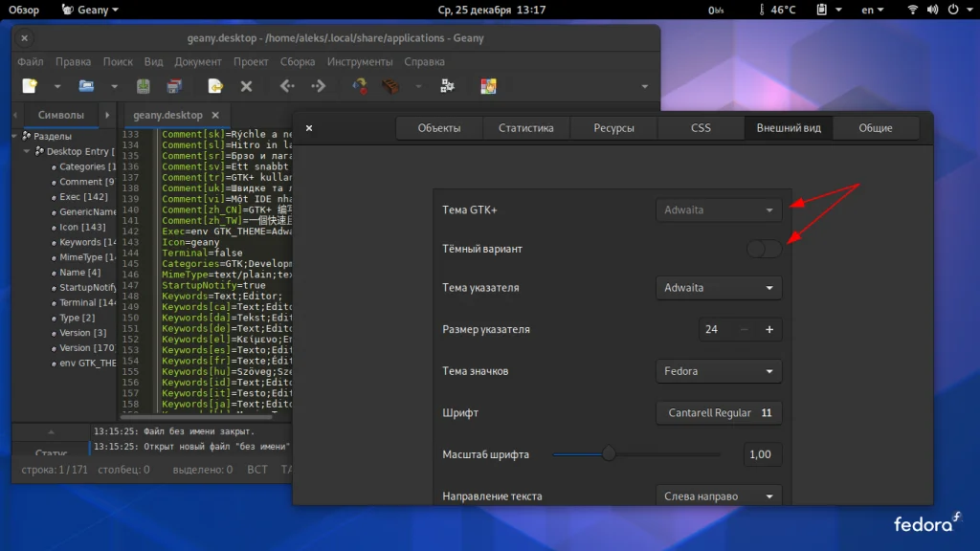Open the Сборка menu
Screen dimensions: 980x551
pos(298,62)
